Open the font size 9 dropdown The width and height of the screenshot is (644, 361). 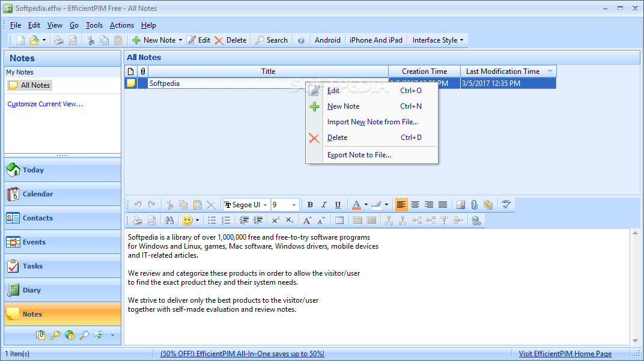(x=294, y=205)
